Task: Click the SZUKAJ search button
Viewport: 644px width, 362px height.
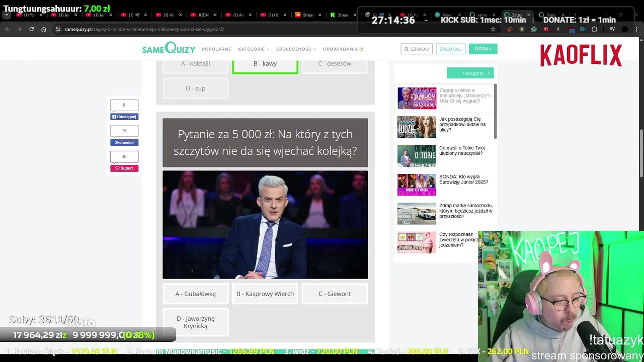Action: coord(416,49)
